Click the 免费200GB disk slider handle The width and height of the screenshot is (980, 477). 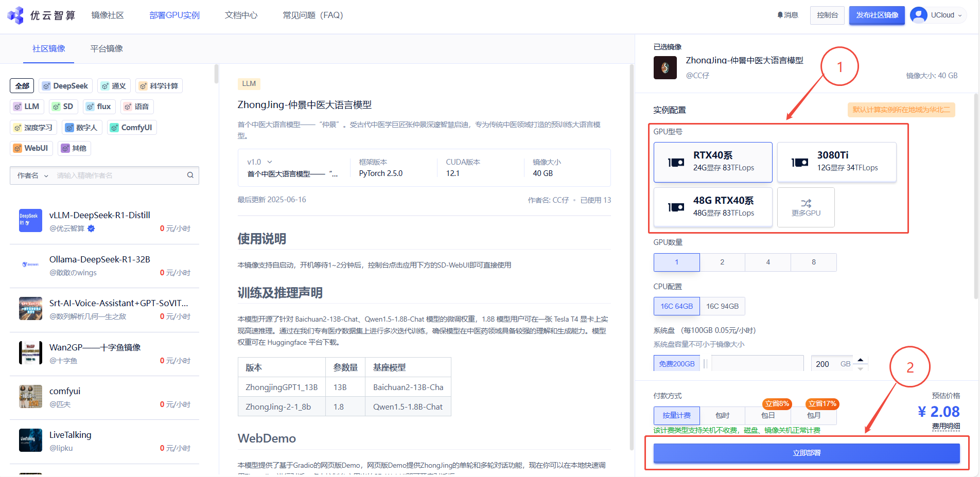(706, 364)
